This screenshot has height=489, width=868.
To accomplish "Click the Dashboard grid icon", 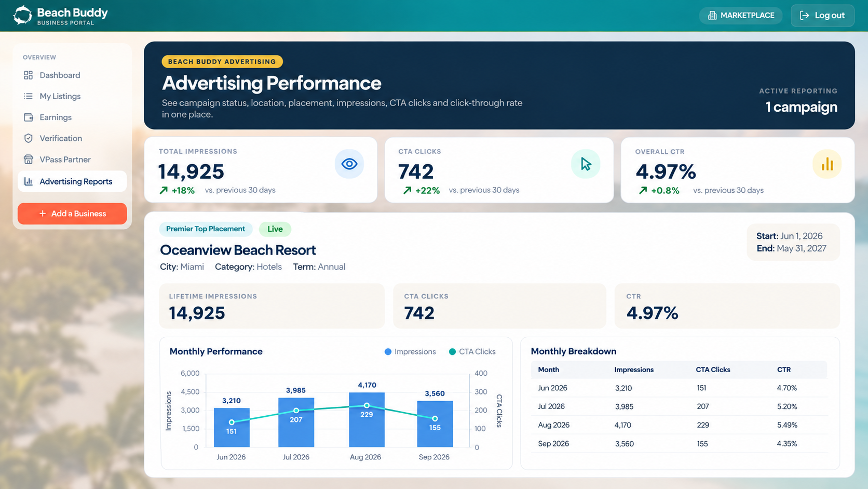I will (29, 75).
